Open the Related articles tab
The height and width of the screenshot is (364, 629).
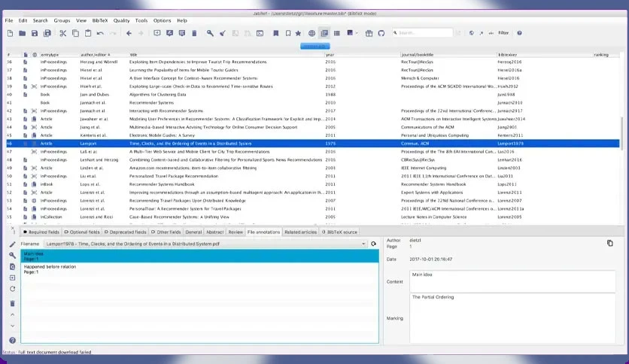click(x=300, y=232)
